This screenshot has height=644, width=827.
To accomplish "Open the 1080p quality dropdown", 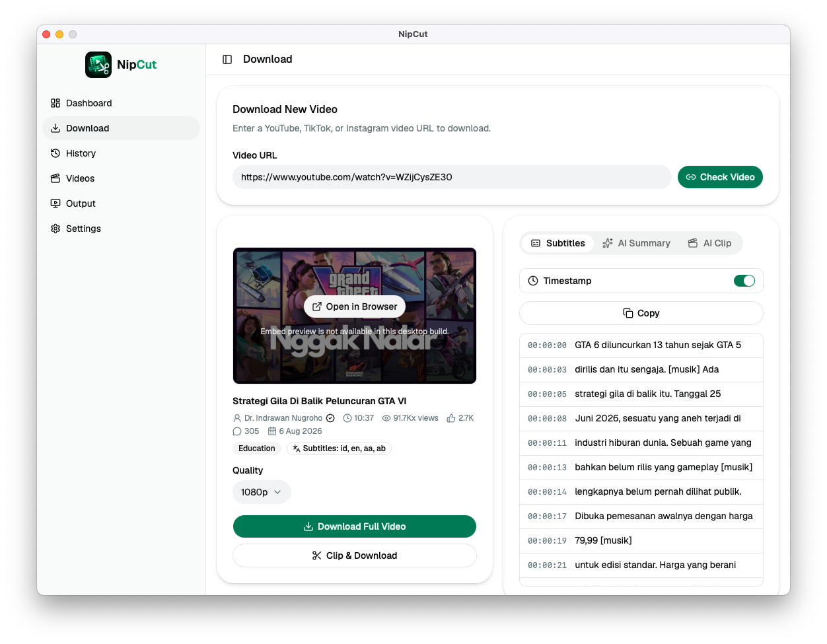I will click(x=262, y=492).
